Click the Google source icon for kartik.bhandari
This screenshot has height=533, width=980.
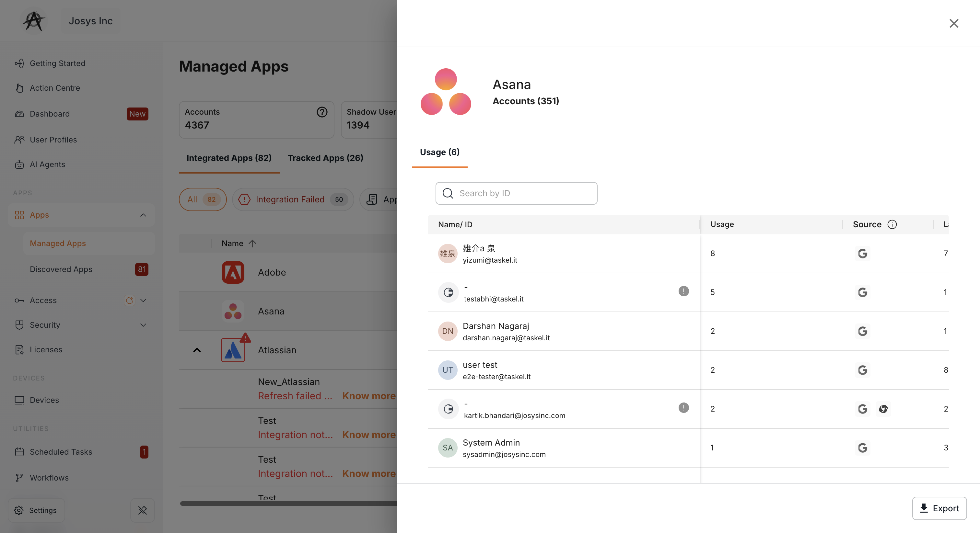pos(862,409)
